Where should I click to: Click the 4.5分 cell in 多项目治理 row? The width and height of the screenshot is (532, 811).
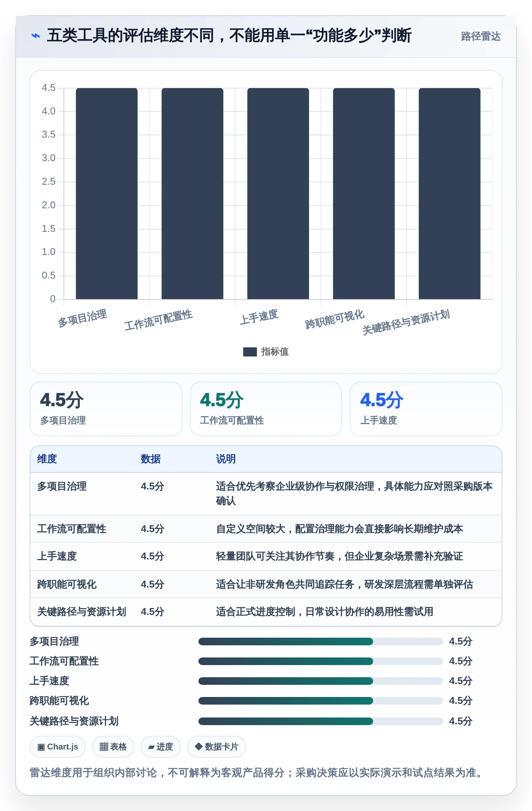click(x=152, y=486)
